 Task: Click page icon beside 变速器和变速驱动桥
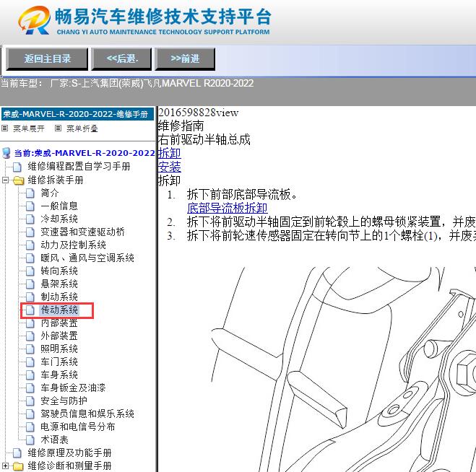[x=30, y=232]
